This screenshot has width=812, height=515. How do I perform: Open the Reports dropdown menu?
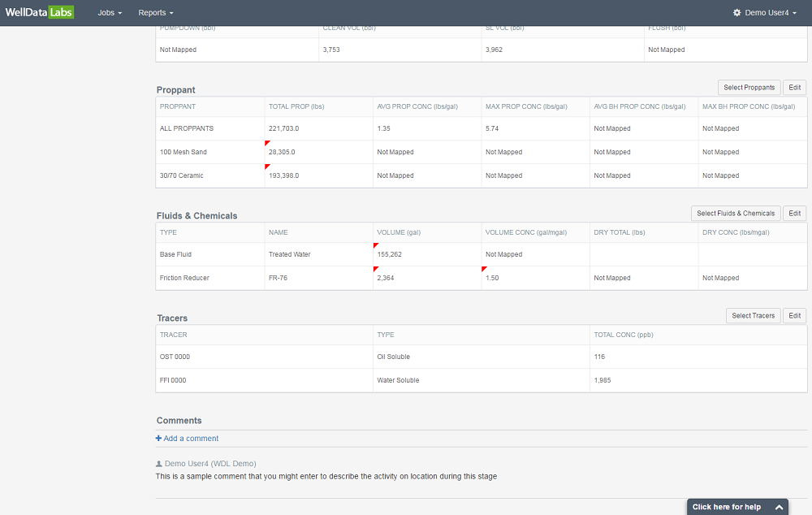coord(156,12)
